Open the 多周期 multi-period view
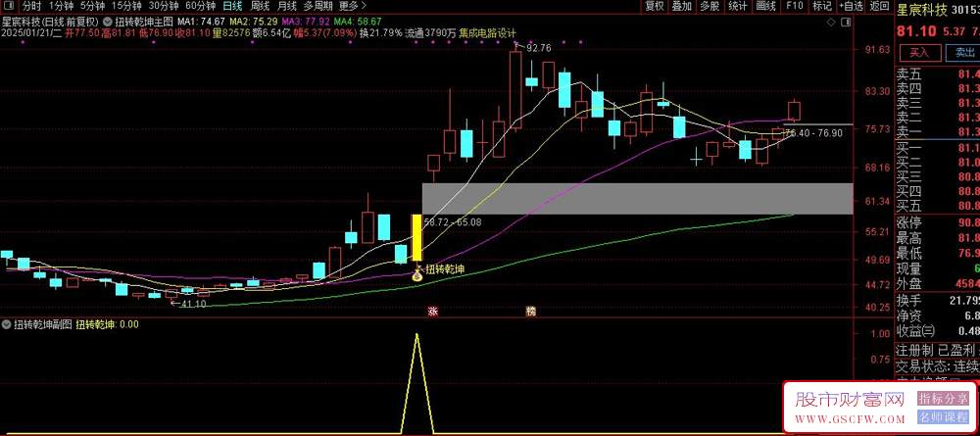 pos(318,6)
